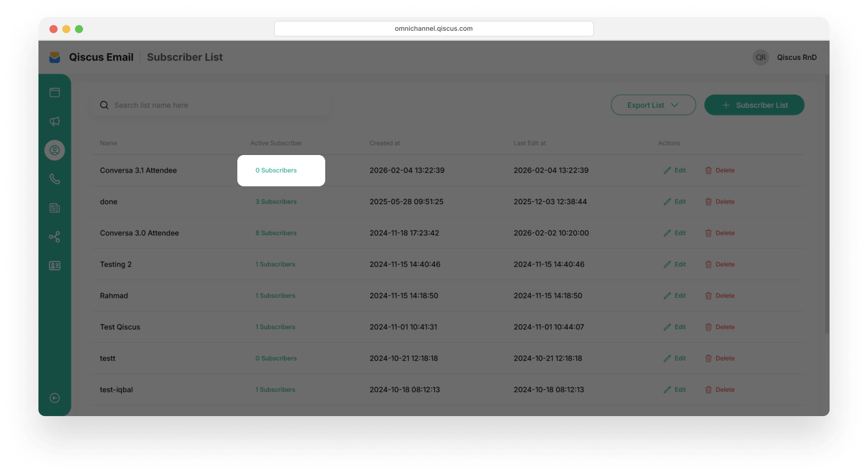Click the back arrow icon at sidebar bottom
This screenshot has width=868, height=476.
coord(54,398)
